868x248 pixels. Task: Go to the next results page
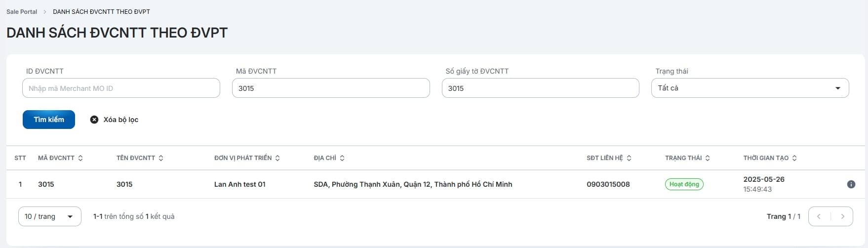coord(842,216)
